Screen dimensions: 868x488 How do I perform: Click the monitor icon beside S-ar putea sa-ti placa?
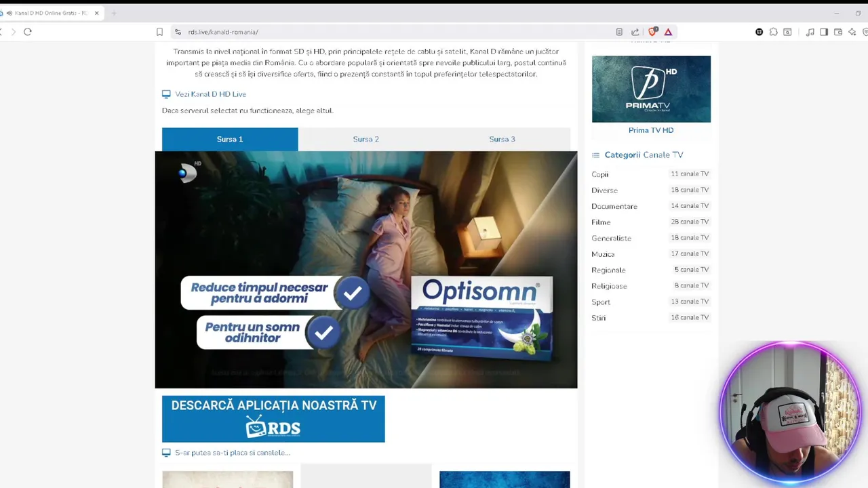(166, 453)
